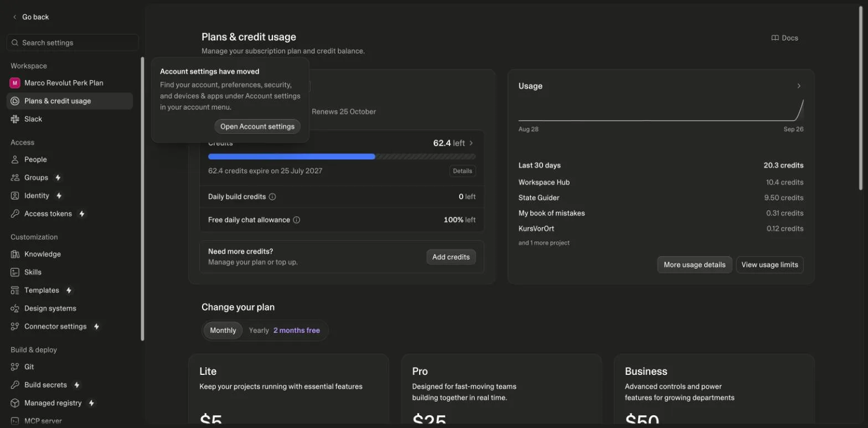Click the Groups icon in sidebar

(x=15, y=178)
